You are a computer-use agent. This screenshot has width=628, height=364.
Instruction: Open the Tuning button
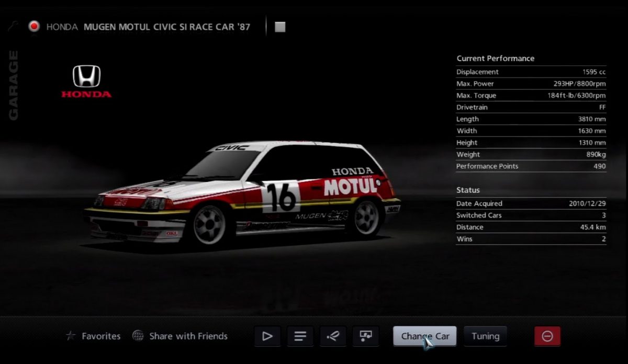coord(485,336)
